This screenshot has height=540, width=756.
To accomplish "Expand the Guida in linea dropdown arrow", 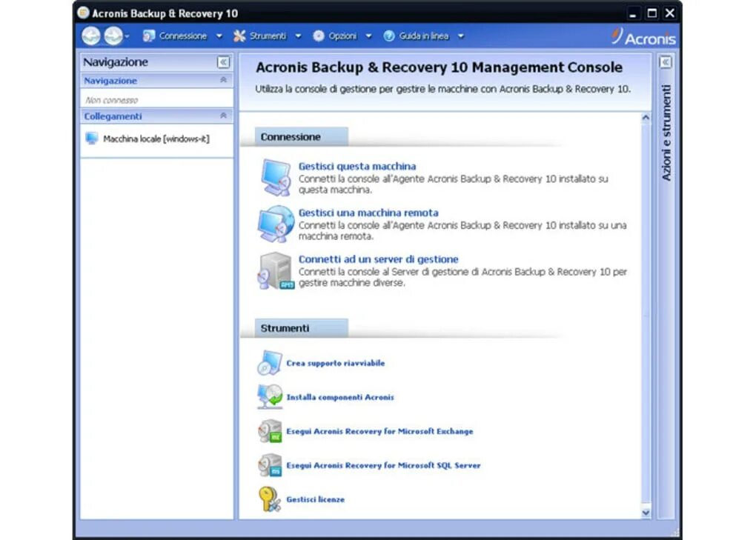I will coord(460,36).
